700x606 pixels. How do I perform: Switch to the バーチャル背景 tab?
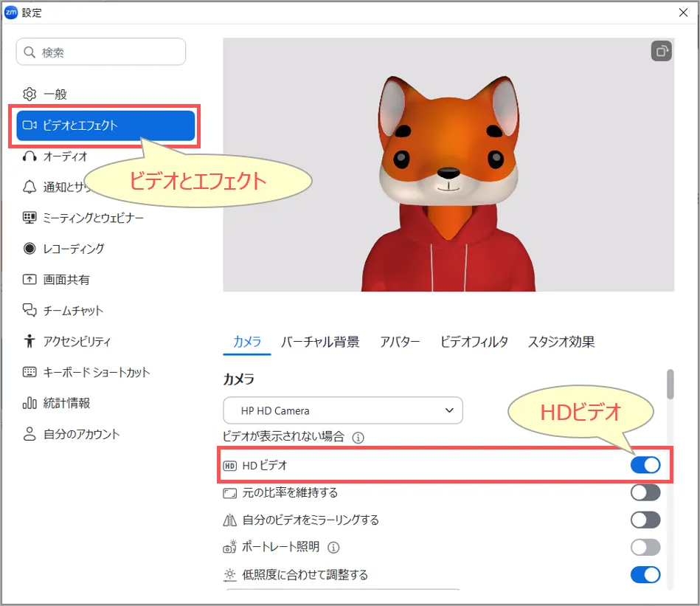320,342
